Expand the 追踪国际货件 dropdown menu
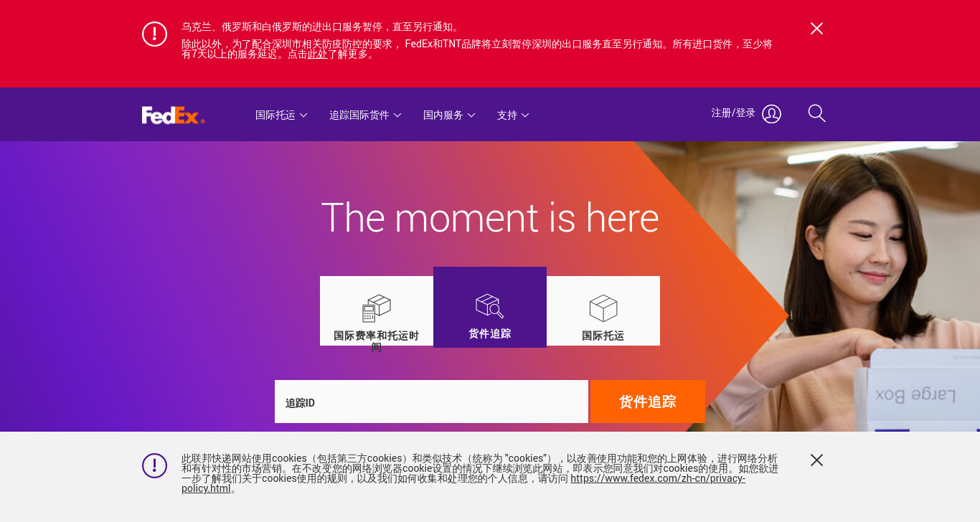 pos(365,115)
